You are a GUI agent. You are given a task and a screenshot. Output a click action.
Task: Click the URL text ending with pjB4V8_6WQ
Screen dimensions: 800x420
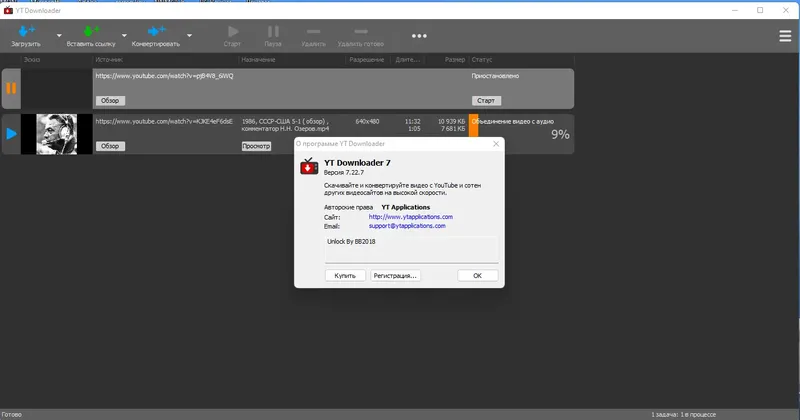coord(164,76)
